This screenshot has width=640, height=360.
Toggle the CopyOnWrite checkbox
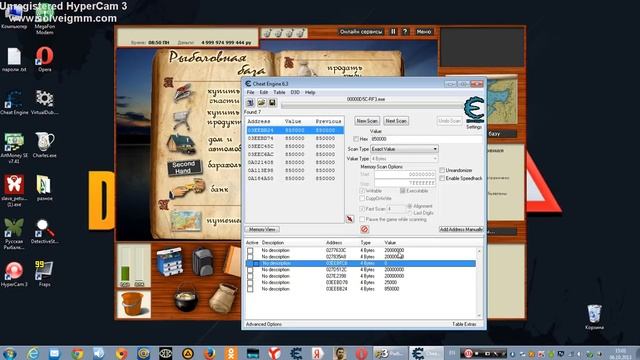click(x=362, y=198)
